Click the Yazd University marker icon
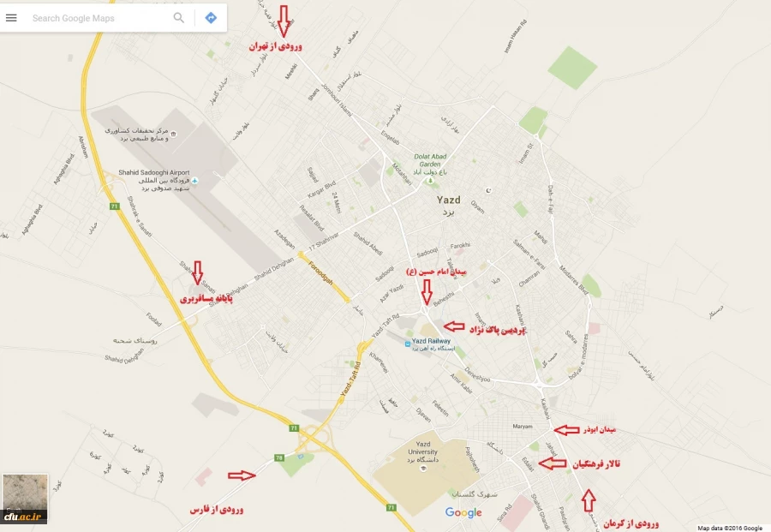This screenshot has width=771, height=532. click(x=423, y=469)
